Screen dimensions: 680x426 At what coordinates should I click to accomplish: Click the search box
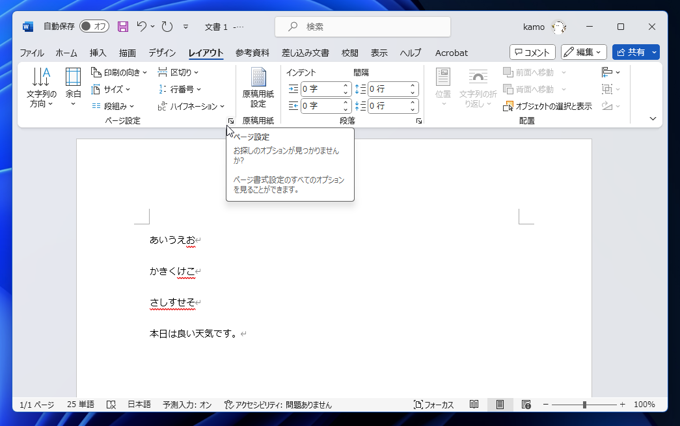pos(363,26)
